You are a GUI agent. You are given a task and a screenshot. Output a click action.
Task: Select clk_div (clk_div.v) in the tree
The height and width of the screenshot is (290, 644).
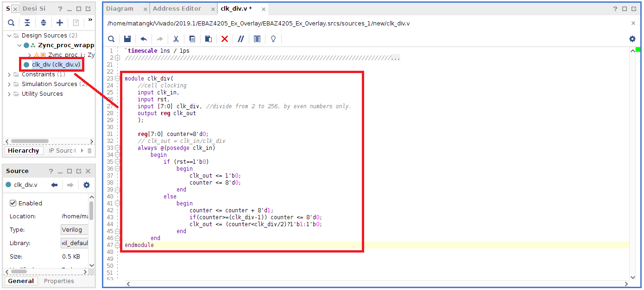(x=52, y=64)
